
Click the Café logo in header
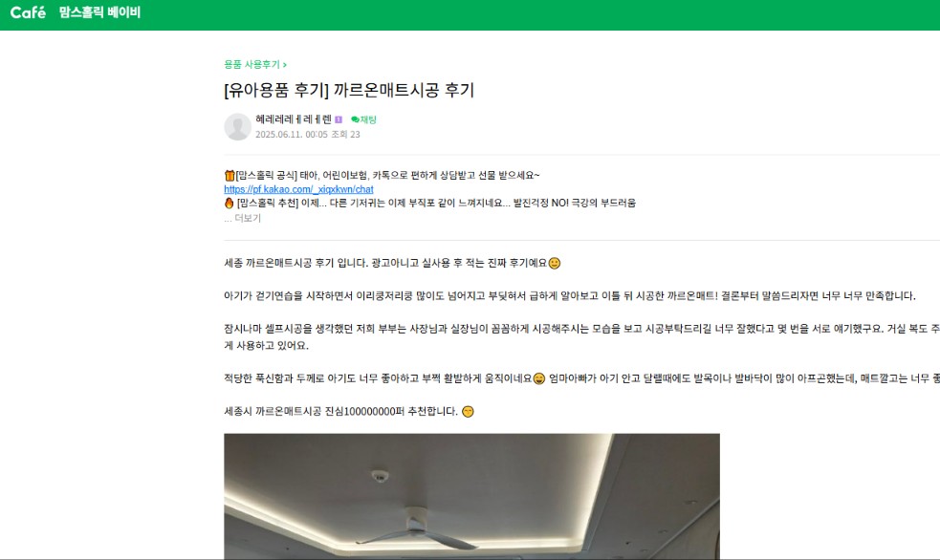pos(28,12)
